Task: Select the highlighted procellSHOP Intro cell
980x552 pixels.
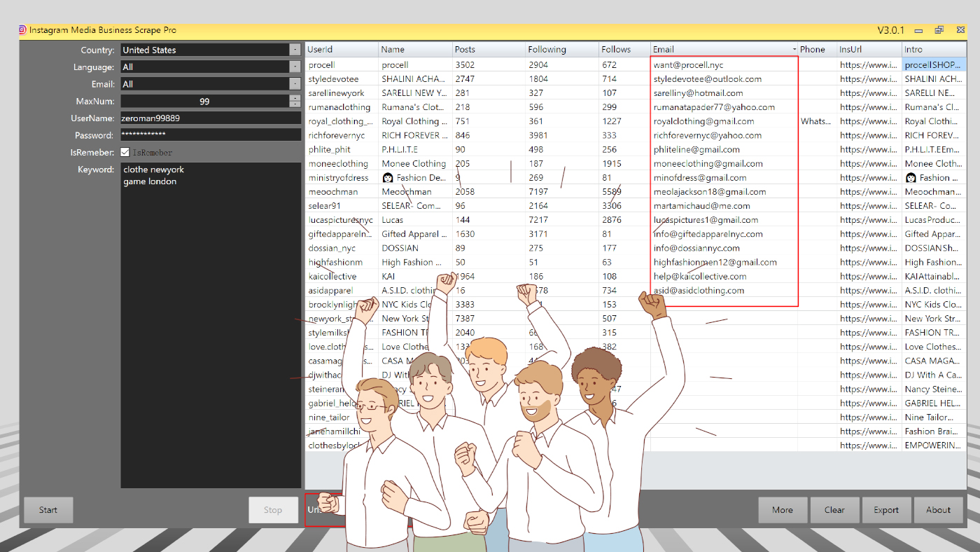Action: coord(934,65)
